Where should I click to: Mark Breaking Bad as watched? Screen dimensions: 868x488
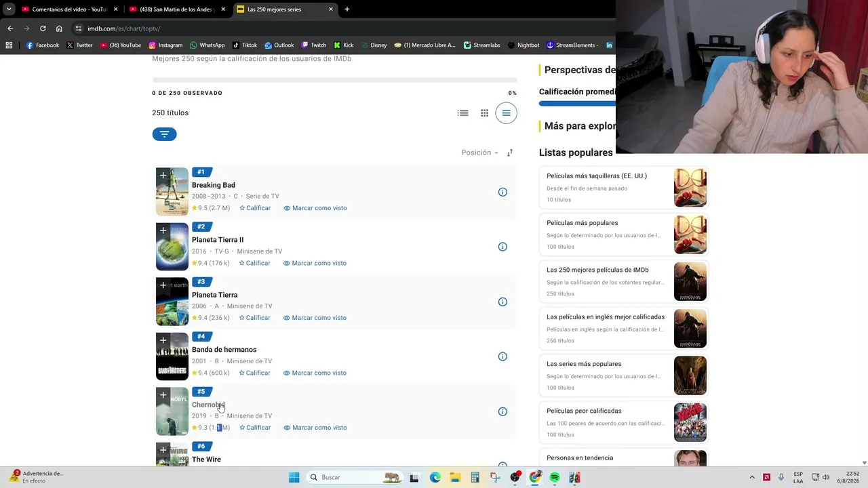tap(315, 208)
